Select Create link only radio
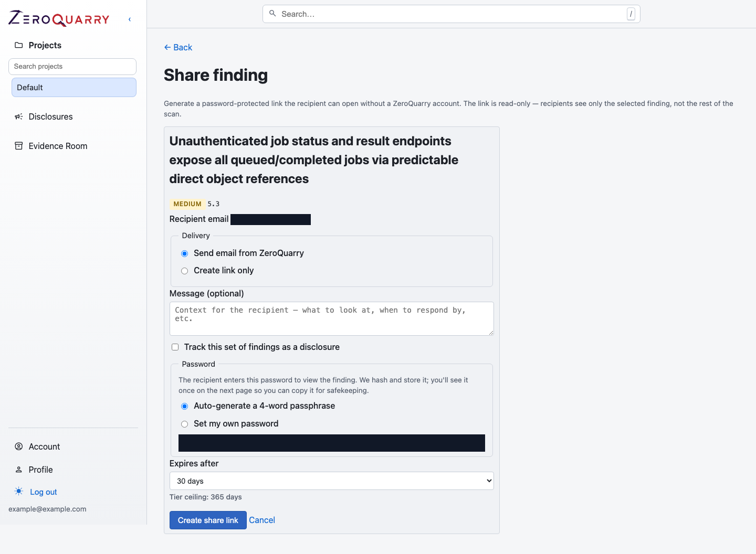The height and width of the screenshot is (554, 756). click(x=185, y=271)
